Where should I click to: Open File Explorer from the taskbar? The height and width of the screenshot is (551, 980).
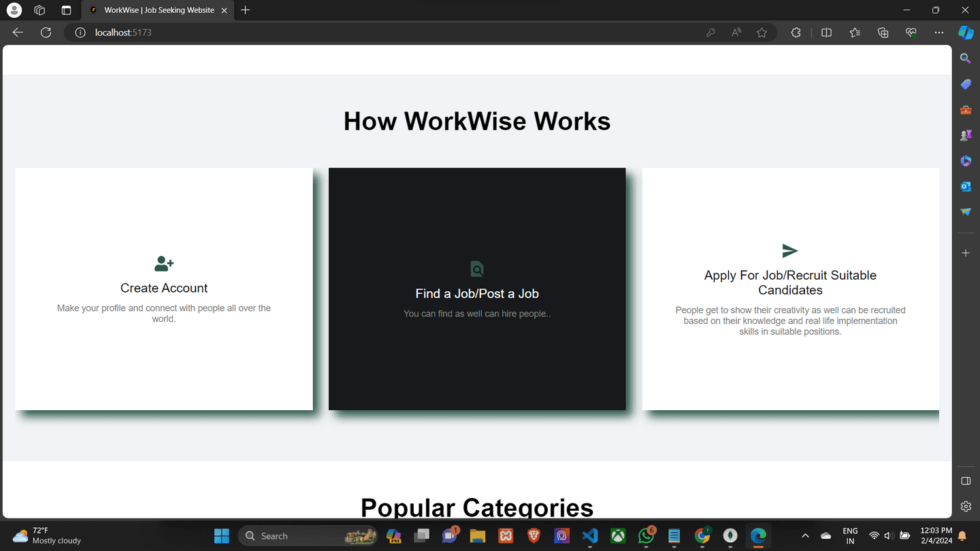(478, 536)
